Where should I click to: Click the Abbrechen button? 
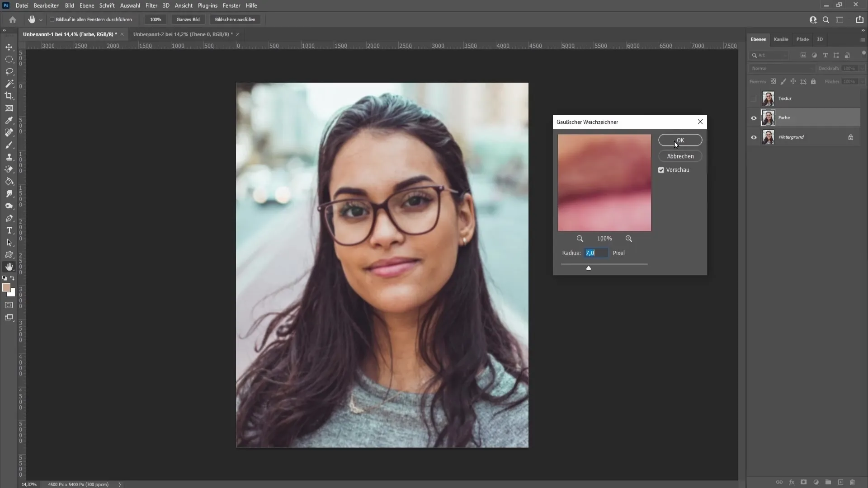coord(680,156)
